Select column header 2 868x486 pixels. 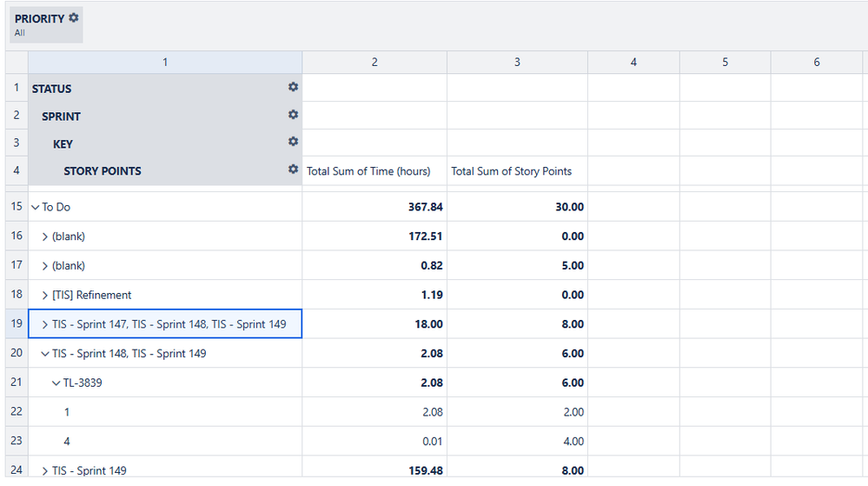pos(374,62)
